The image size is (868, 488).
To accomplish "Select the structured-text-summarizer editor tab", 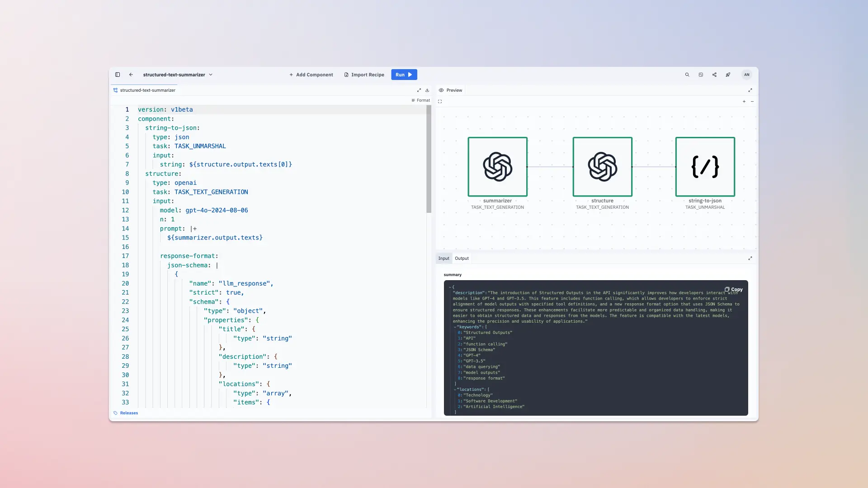I will [x=144, y=90].
